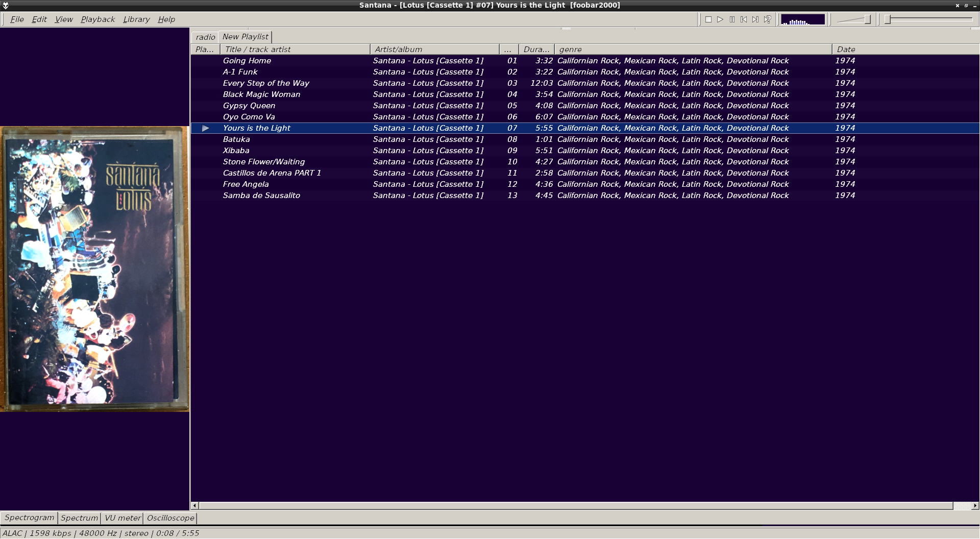Viewport: 980px width, 539px height.
Task: Click the 12:03 duration cell
Action: pos(542,83)
